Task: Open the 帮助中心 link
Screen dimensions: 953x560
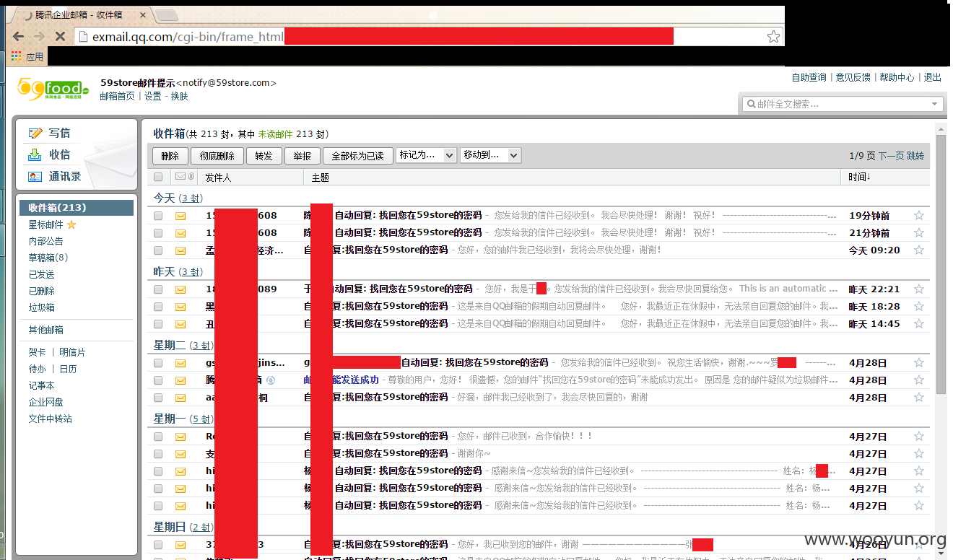Action: click(897, 77)
